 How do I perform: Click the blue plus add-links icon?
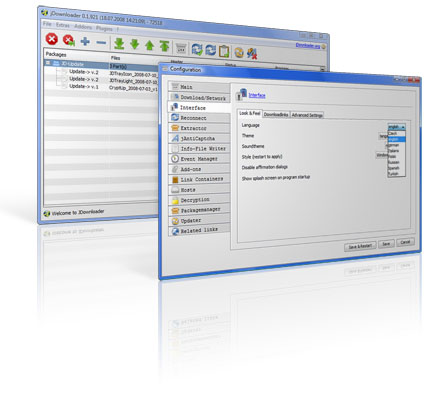point(85,42)
